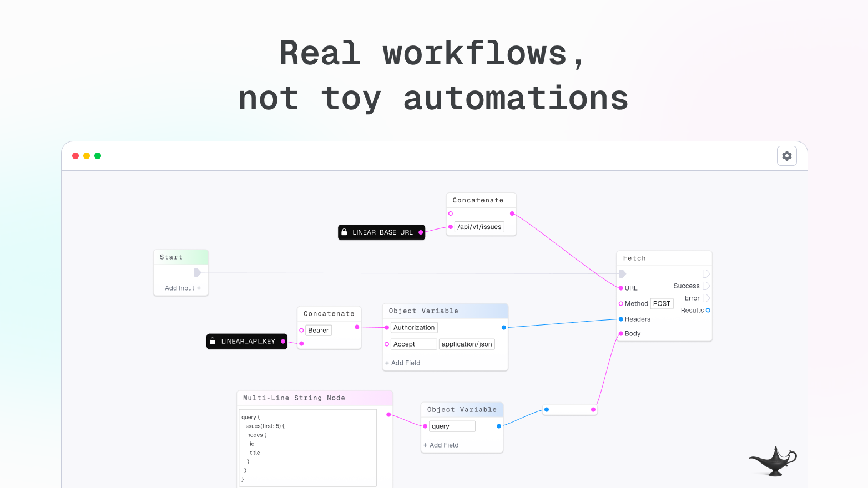Image resolution: width=868 pixels, height=488 pixels.
Task: Click the execution input arrow on Fetch node
Action: pos(622,273)
